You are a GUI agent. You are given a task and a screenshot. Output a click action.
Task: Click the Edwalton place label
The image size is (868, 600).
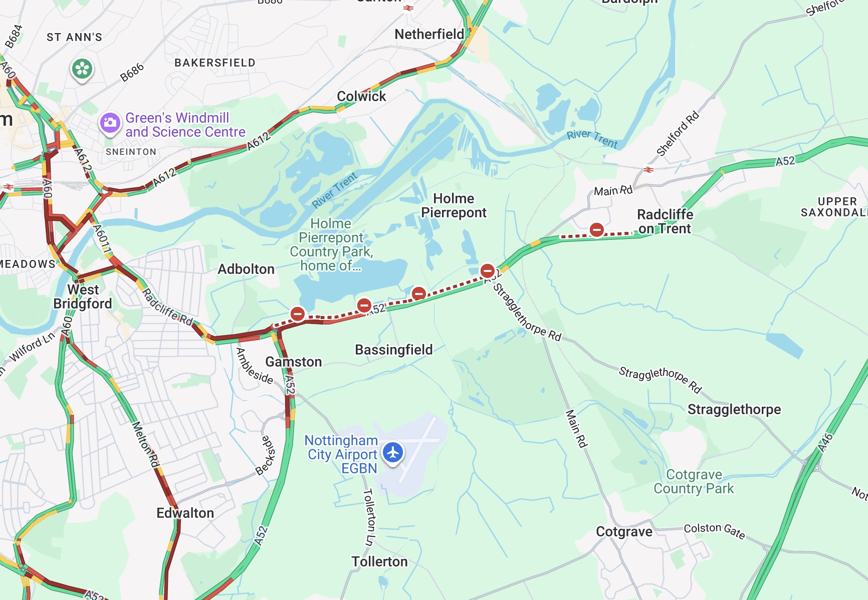pos(185,513)
